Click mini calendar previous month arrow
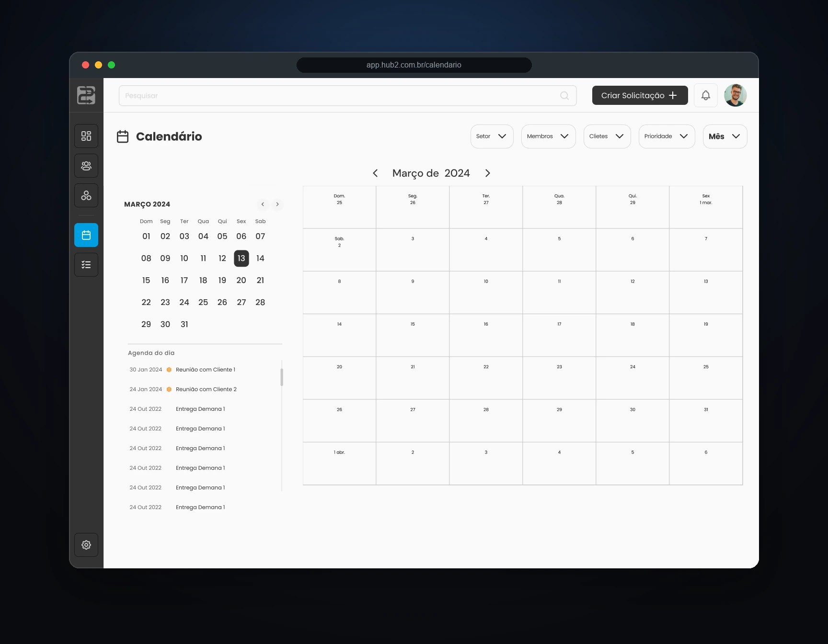Screen dimensions: 828x644 click(x=263, y=204)
